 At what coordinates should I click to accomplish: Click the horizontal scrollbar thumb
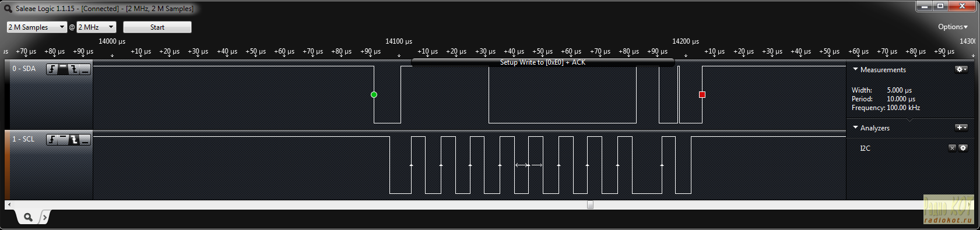tap(590, 205)
